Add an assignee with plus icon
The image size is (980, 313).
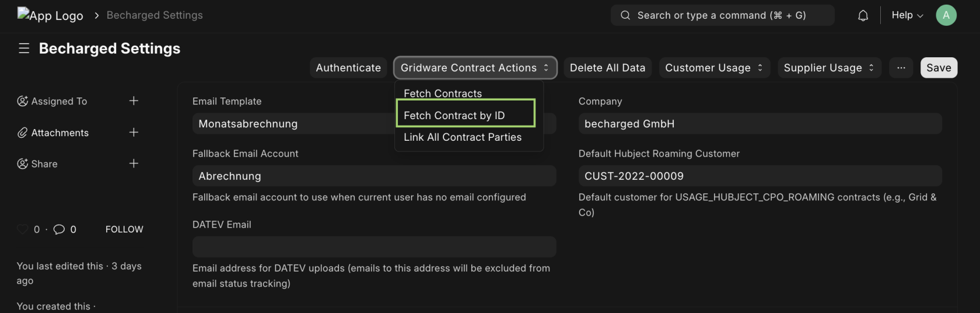[134, 101]
